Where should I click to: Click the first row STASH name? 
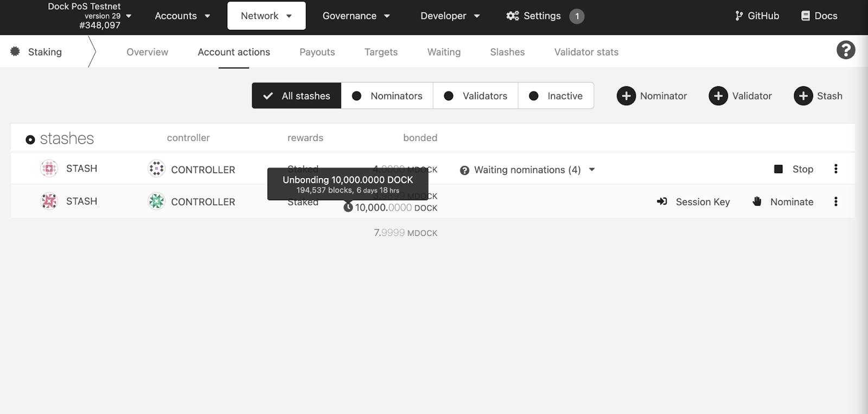81,169
